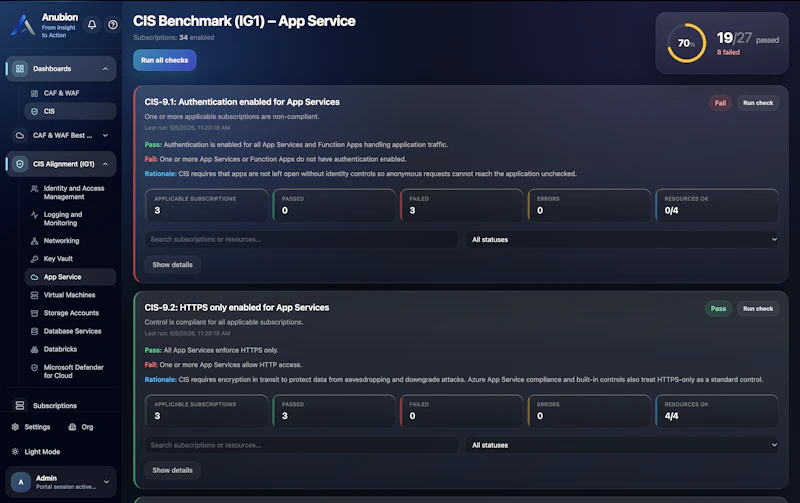Click the Org building icon
Screen dimensions: 800x503
72,427
